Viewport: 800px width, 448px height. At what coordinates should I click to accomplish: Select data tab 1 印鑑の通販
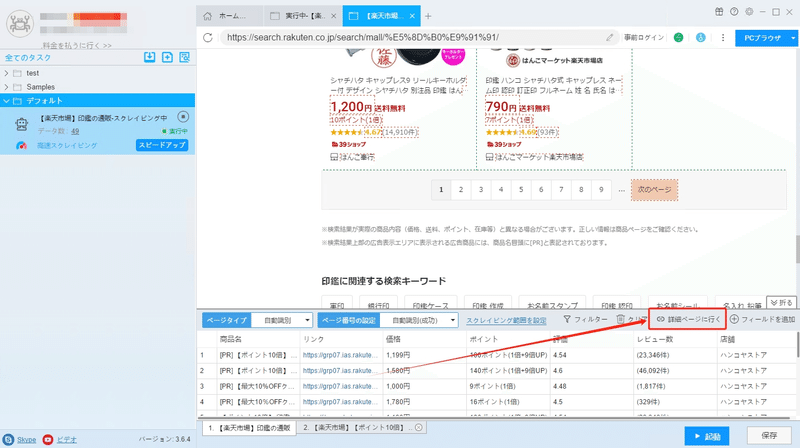[x=249, y=428]
